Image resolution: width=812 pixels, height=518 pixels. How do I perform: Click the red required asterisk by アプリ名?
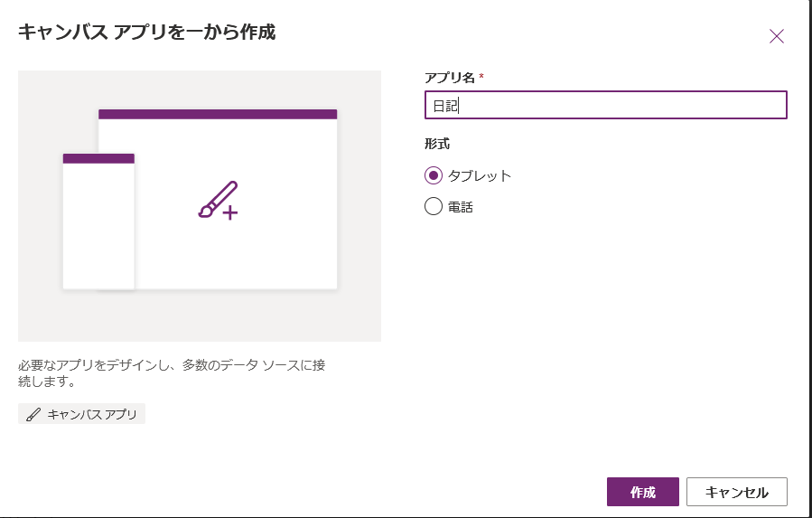click(481, 78)
